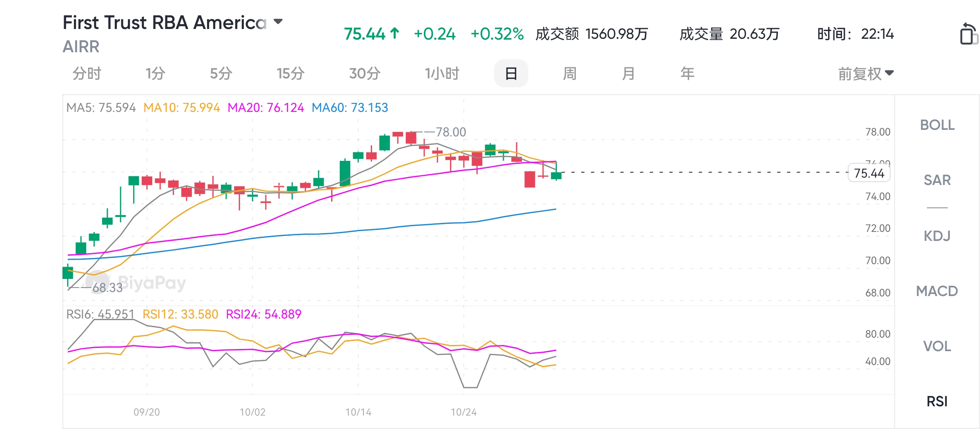Click the +0.24 price change

pos(434,34)
